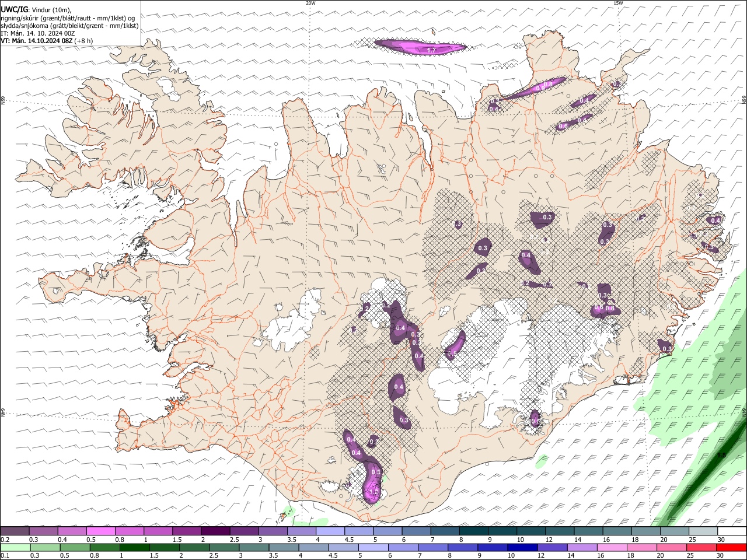Click the bottom-row legend swatch between 14 and 16

pos(581,547)
